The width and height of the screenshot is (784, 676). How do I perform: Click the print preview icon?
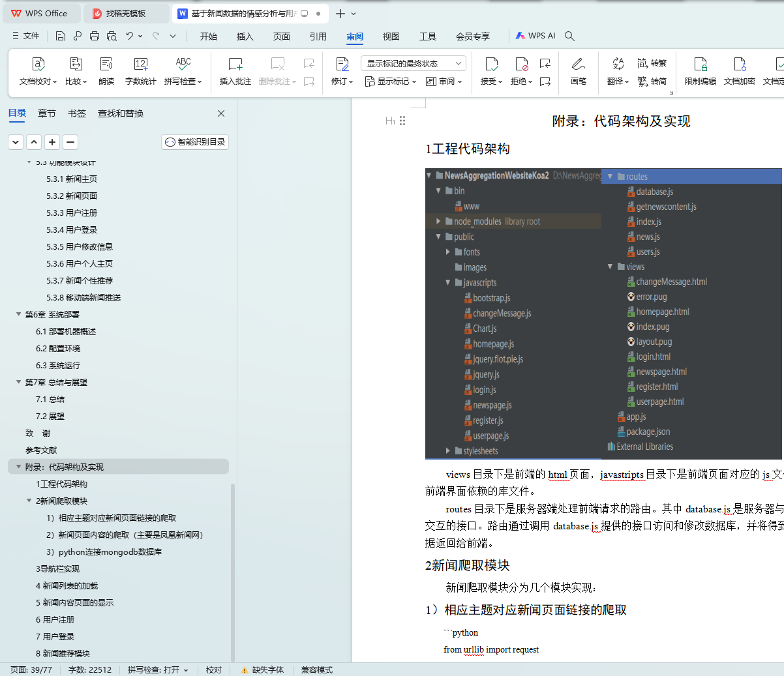(112, 36)
